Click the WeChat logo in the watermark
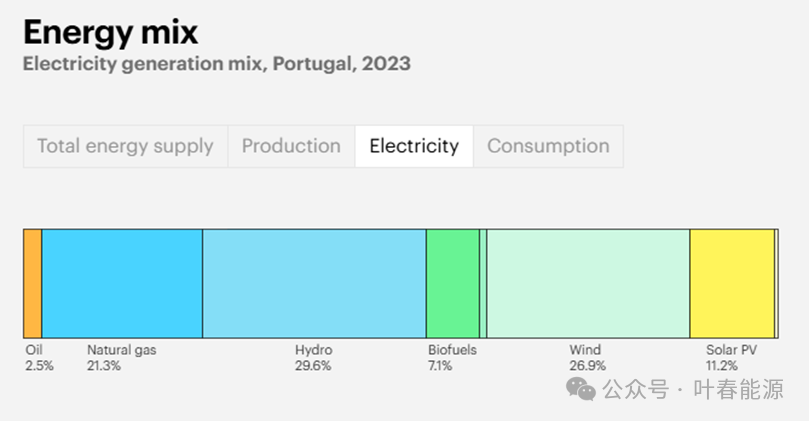The height and width of the screenshot is (421, 809). [x=581, y=389]
